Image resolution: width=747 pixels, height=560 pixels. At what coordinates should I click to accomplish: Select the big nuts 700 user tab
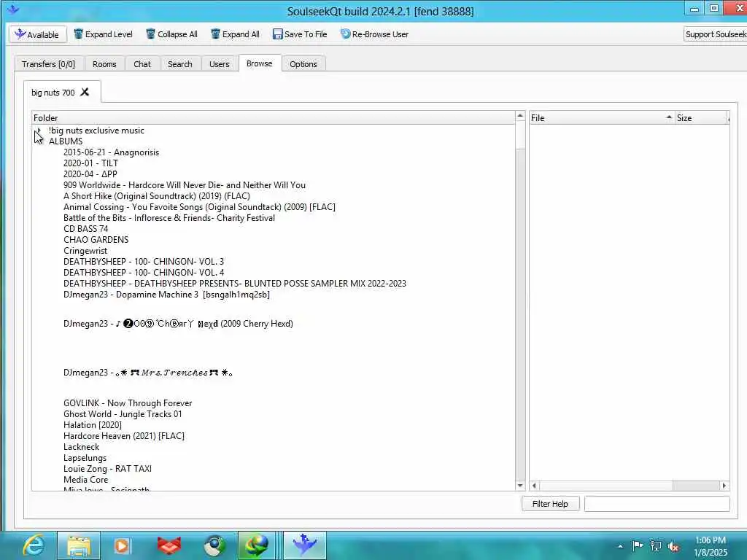tap(53, 93)
